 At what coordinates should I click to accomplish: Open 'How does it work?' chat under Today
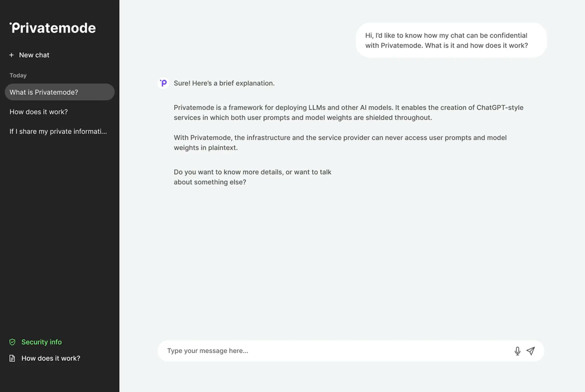pyautogui.click(x=39, y=112)
